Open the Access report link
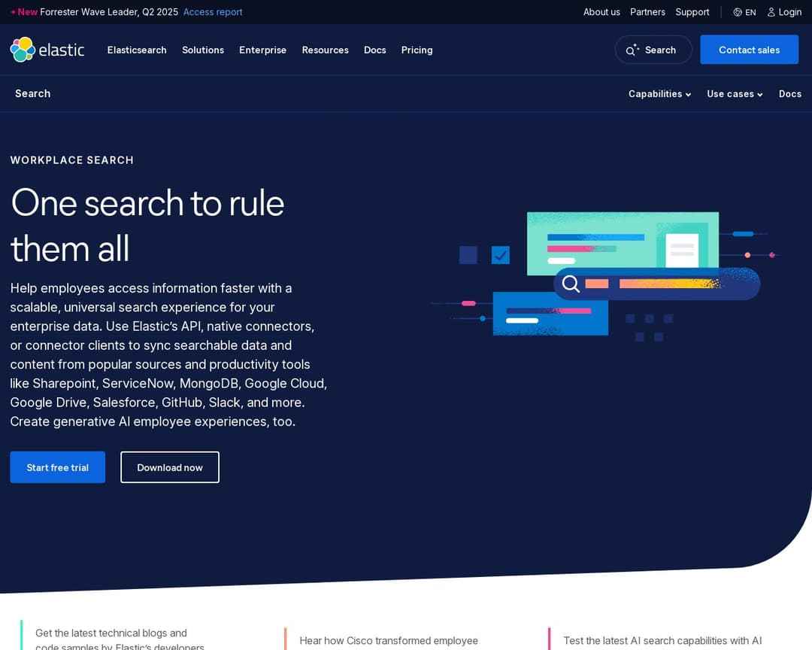812x650 pixels. click(x=213, y=12)
